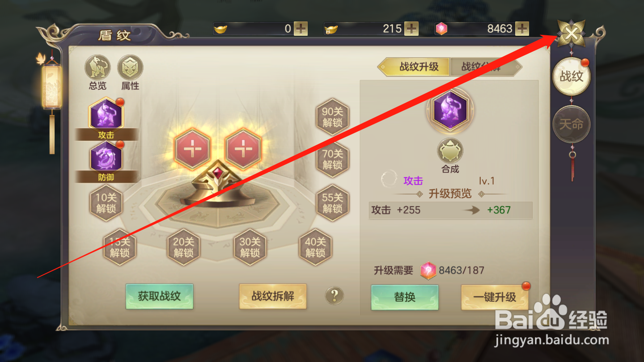Select the 天命 side tab

click(572, 124)
